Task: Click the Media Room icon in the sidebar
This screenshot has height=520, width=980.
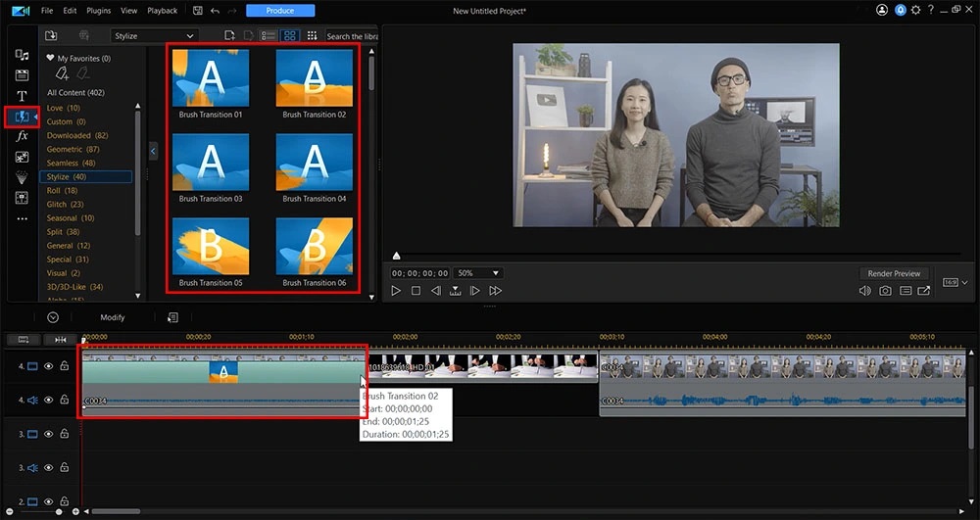Action: pos(22,54)
